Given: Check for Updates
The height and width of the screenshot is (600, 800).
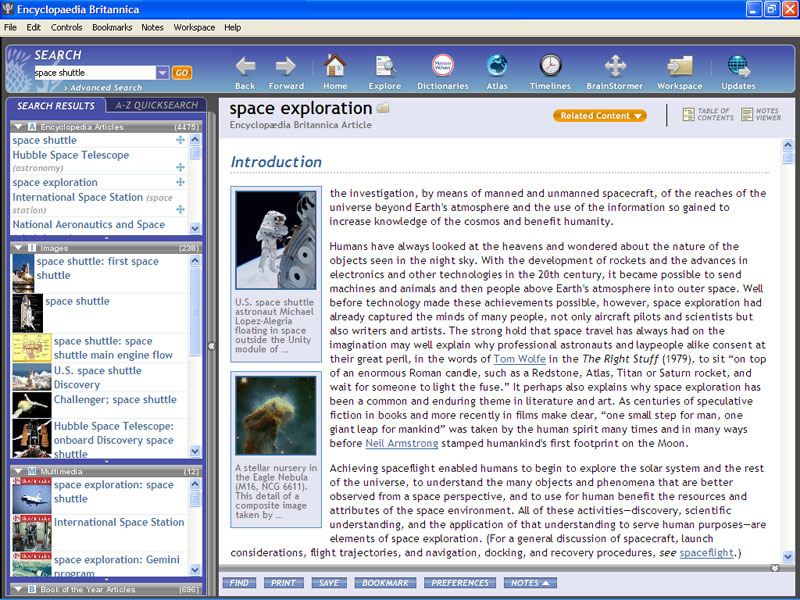Looking at the screenshot, I should coord(738,66).
